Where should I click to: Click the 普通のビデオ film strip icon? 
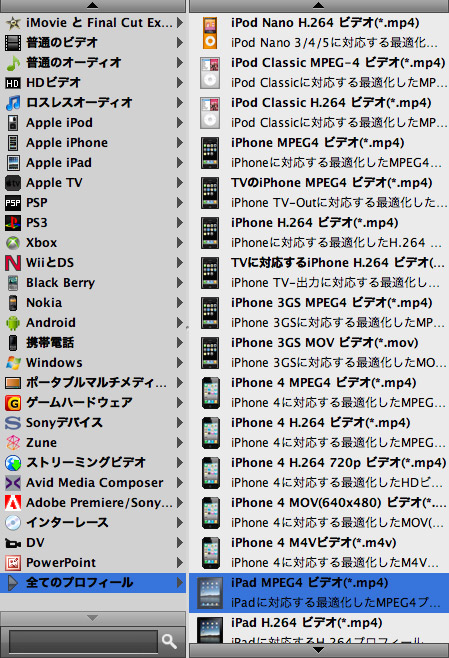tap(13, 42)
